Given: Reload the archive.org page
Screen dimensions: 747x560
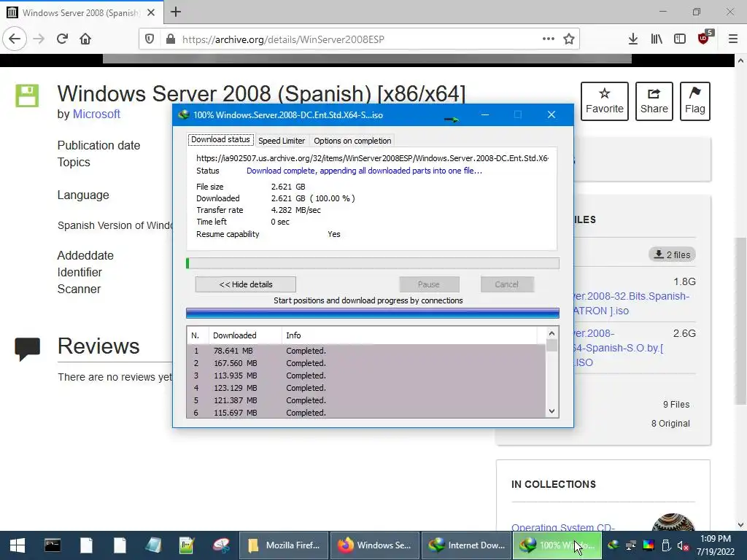Looking at the screenshot, I should pos(62,39).
